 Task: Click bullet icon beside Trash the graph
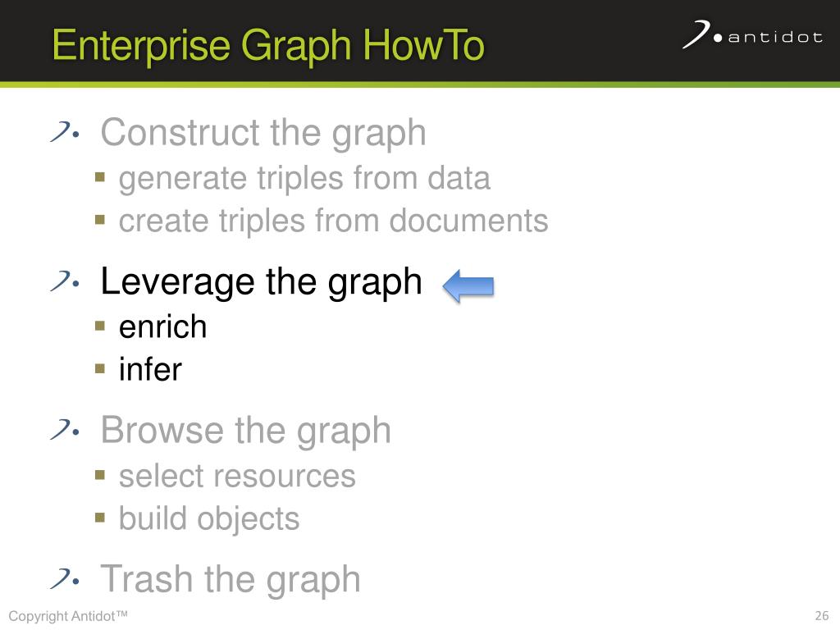[65, 578]
